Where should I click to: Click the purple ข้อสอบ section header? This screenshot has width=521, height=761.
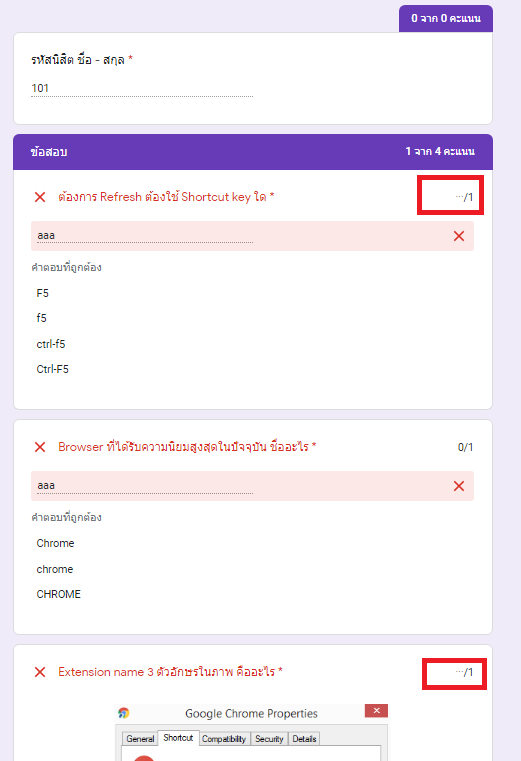click(253, 152)
